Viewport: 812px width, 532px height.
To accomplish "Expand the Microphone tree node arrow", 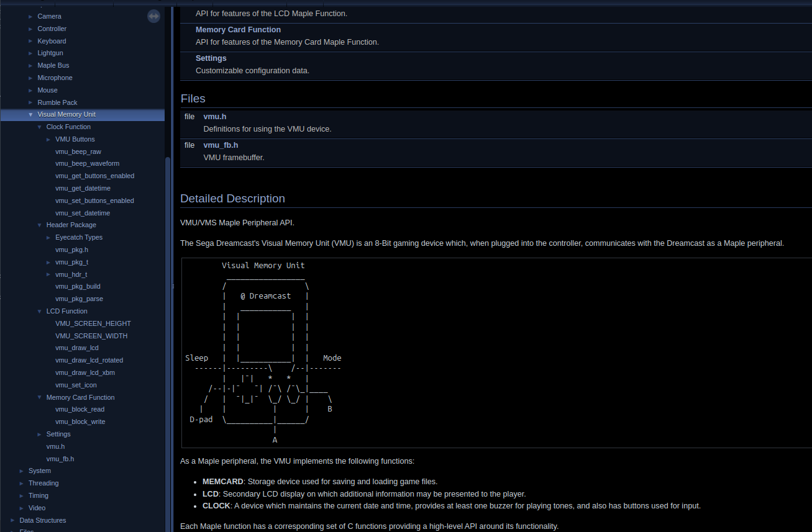I will pyautogui.click(x=30, y=78).
